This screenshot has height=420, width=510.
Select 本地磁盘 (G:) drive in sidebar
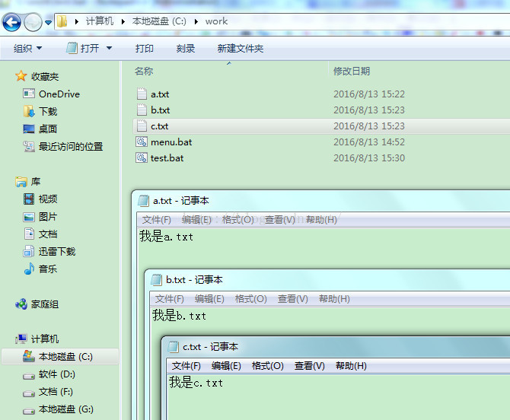pos(58,409)
